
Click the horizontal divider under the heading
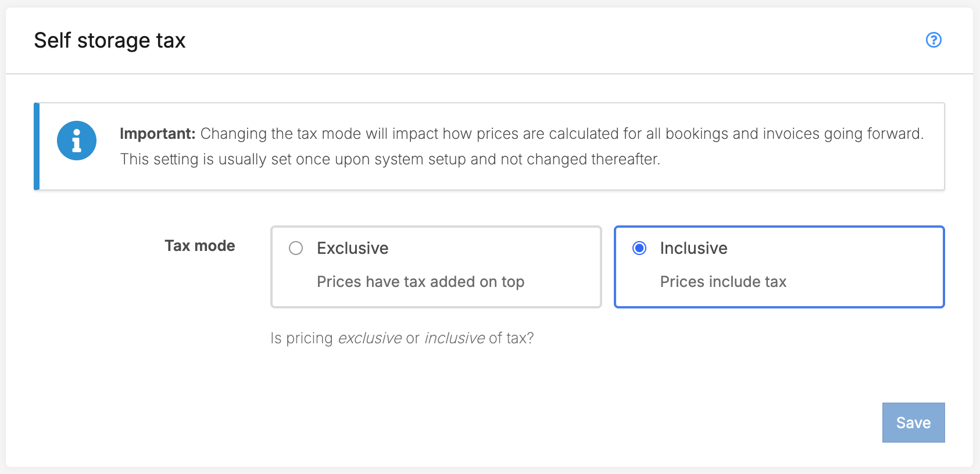[489, 74]
